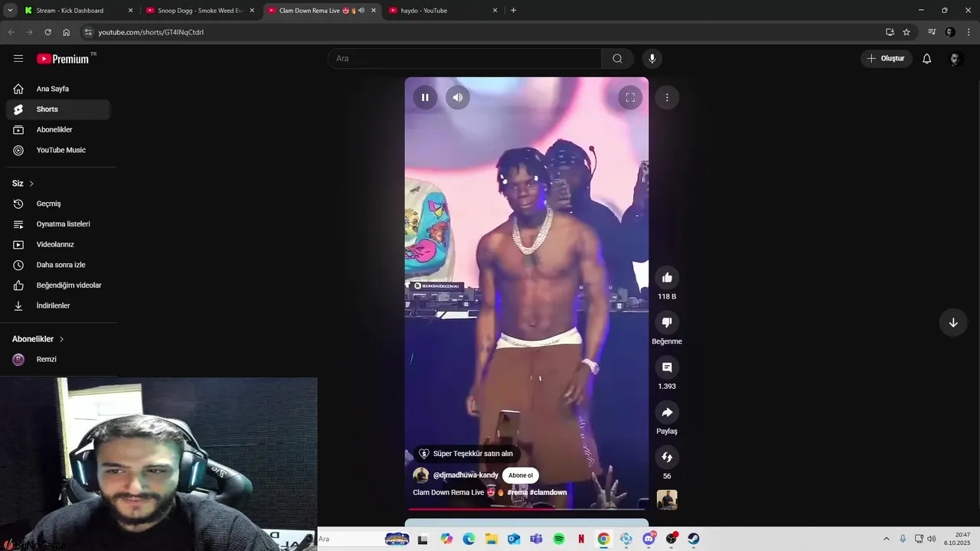This screenshot has width=980, height=551.
Task: Open Daha sonra izle list
Action: [x=58, y=265]
